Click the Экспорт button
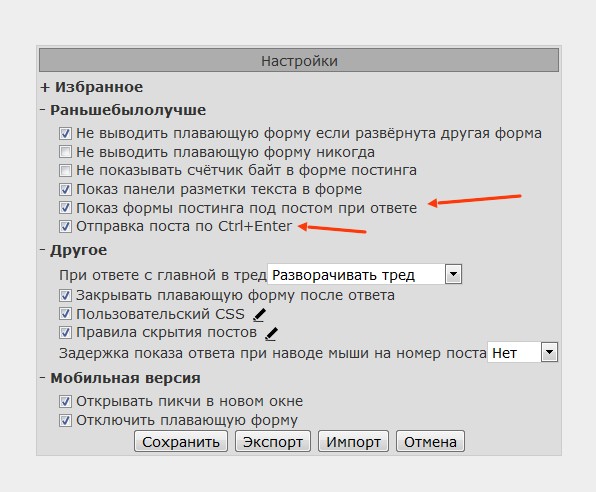 (x=273, y=441)
